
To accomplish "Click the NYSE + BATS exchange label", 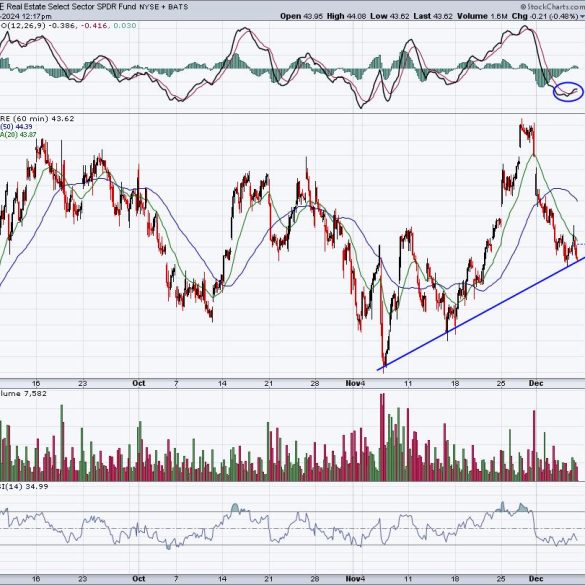I will pos(163,7).
